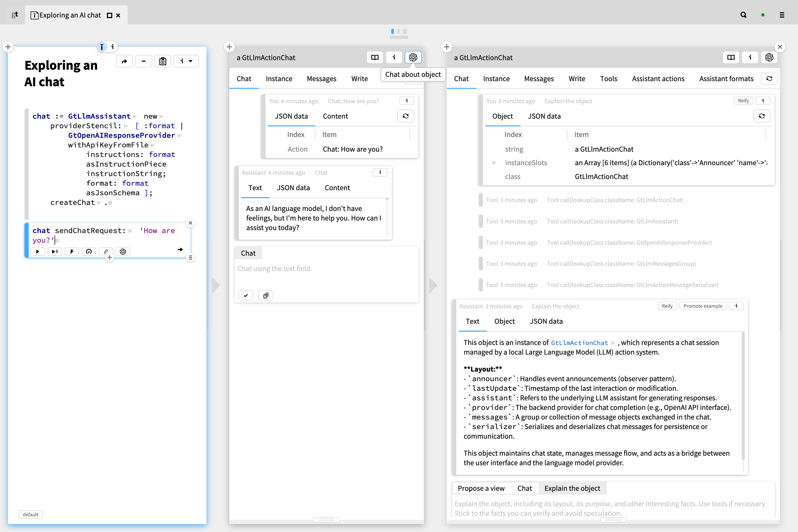
Task: Expand the instanceSlots row triangle
Action: pos(494,163)
